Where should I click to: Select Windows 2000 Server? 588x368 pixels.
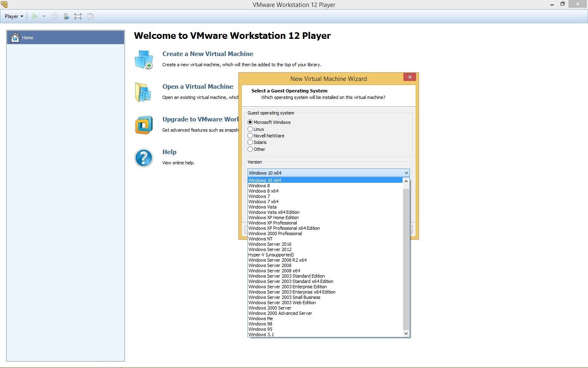coord(325,308)
